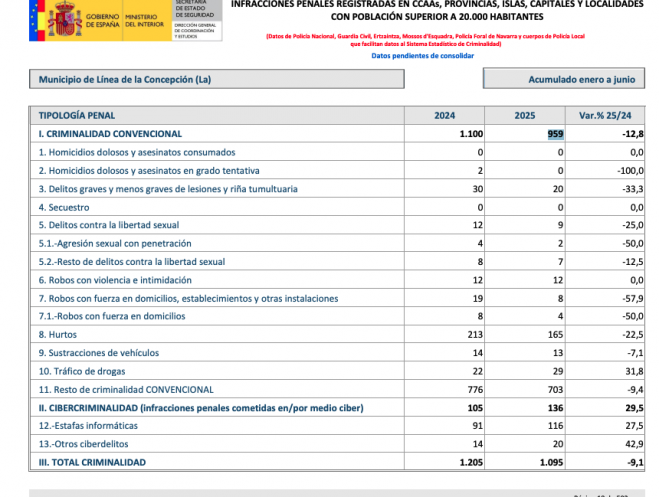Click the variation value -9,4

click(635, 389)
